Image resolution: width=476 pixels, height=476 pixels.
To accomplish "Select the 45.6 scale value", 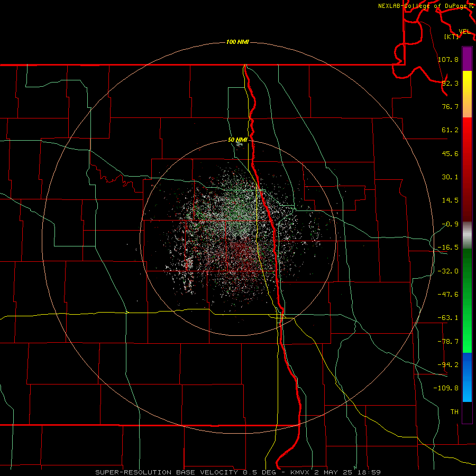I will tap(450, 153).
